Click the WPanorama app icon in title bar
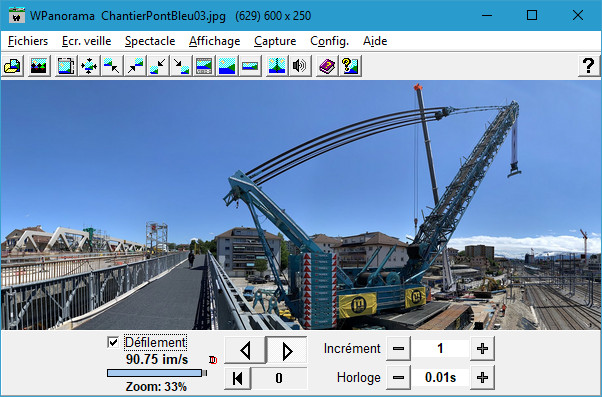Screen dimensions: 602x397 coord(17,15)
